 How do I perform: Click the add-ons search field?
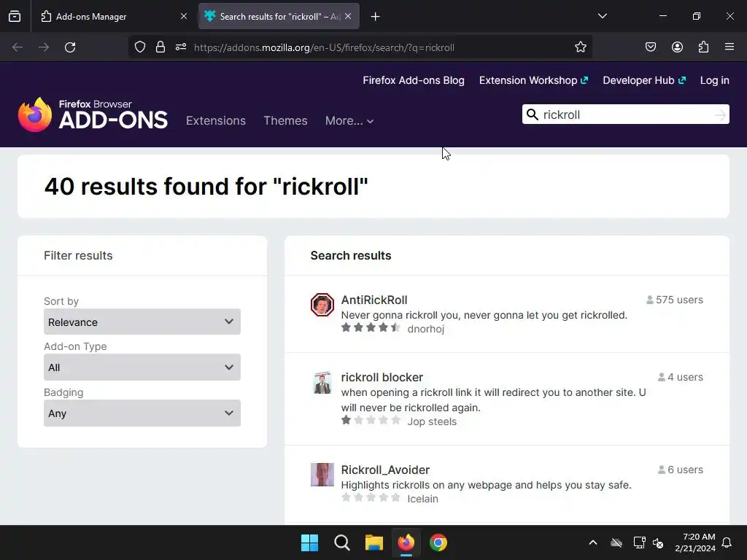point(627,114)
